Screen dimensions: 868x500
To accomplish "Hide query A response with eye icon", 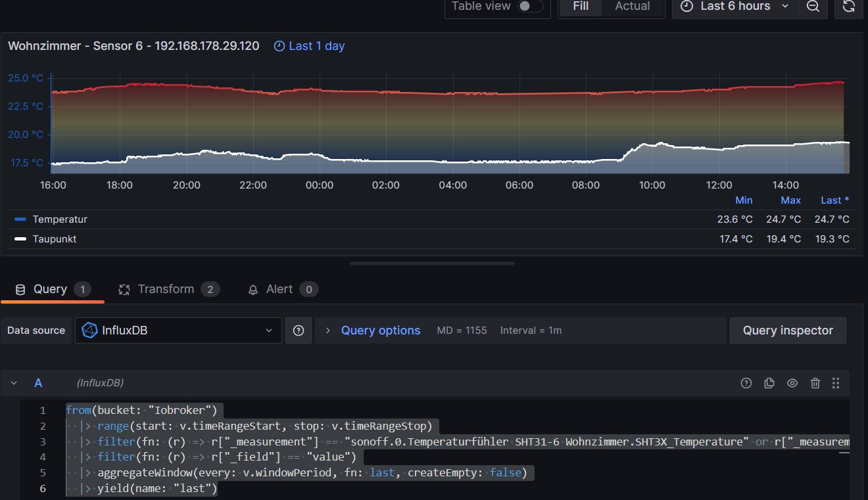I will [x=792, y=383].
